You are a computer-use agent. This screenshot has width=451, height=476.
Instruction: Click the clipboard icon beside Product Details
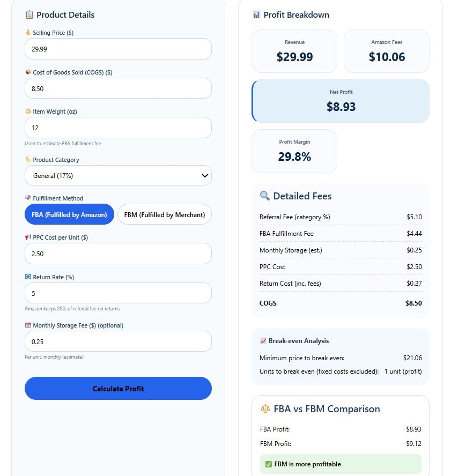point(29,15)
